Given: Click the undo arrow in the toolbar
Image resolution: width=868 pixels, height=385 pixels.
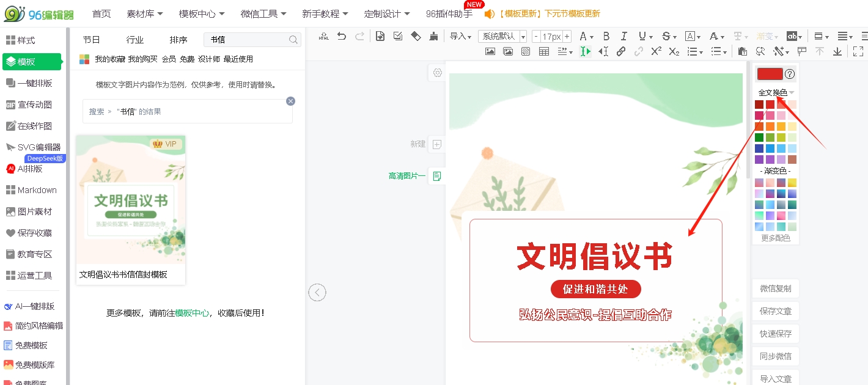Looking at the screenshot, I should pos(342,36).
